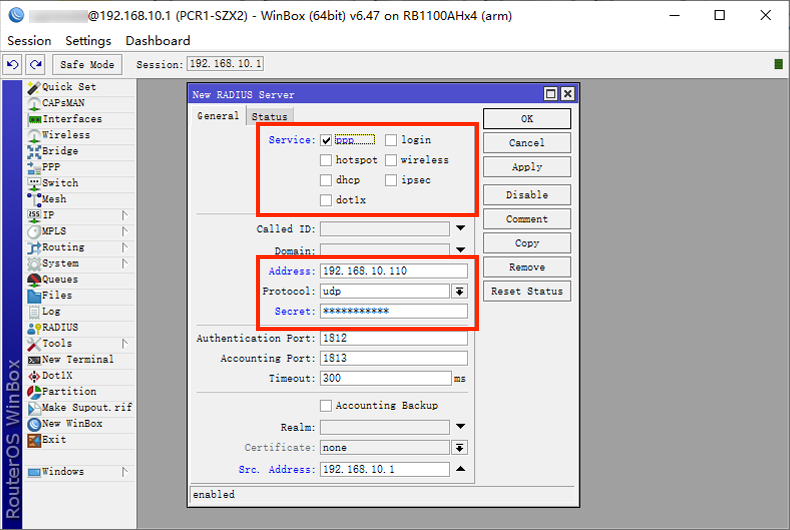
Task: Enable the dhcp service checkbox
Action: pyautogui.click(x=326, y=180)
